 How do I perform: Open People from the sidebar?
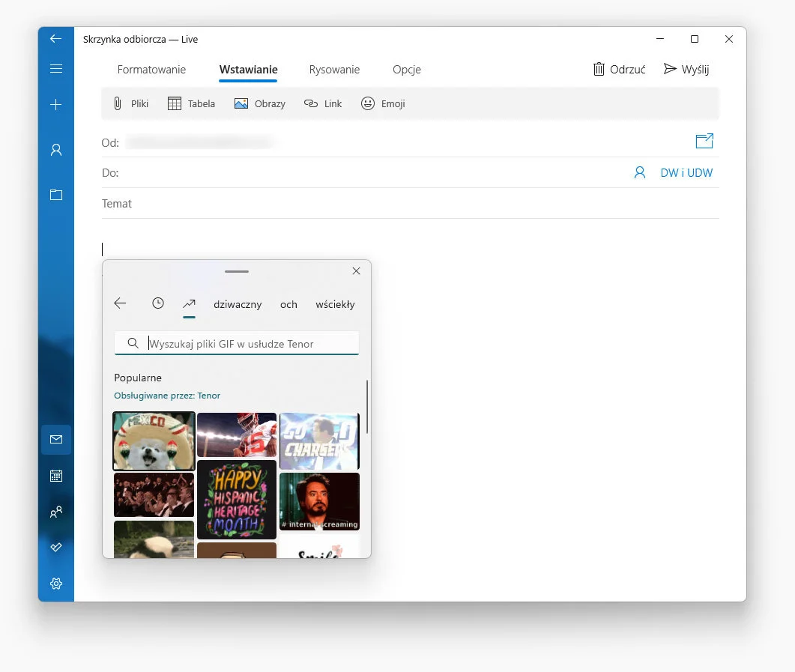coord(55,512)
